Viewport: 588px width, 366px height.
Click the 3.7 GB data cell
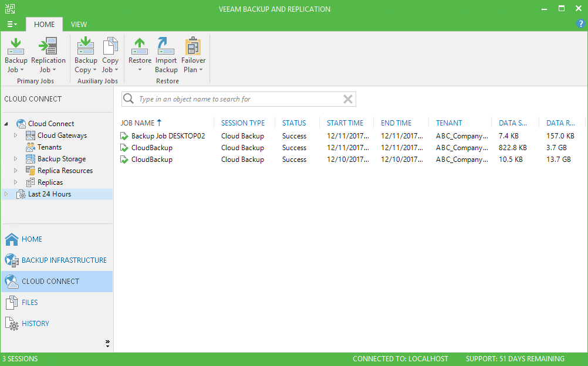556,148
